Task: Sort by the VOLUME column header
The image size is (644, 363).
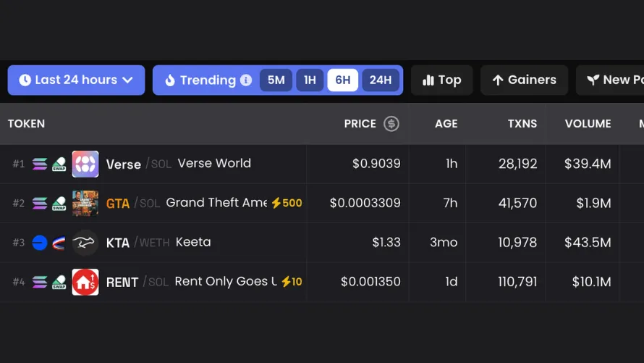Action: pyautogui.click(x=588, y=124)
